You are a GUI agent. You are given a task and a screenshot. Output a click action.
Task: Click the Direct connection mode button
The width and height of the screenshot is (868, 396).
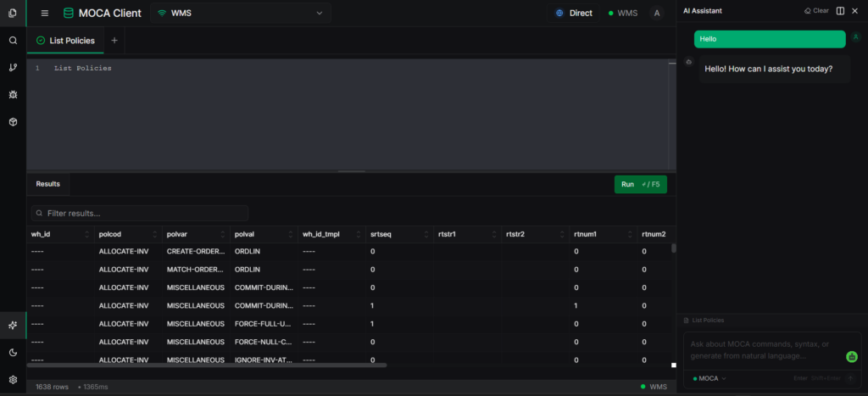[574, 14]
